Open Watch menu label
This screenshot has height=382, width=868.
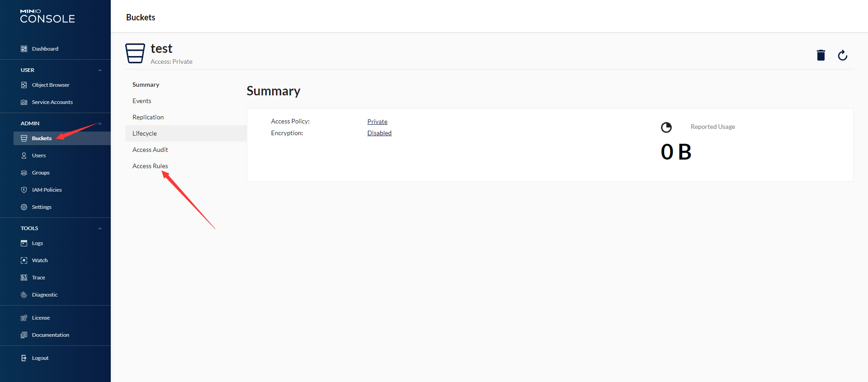40,260
